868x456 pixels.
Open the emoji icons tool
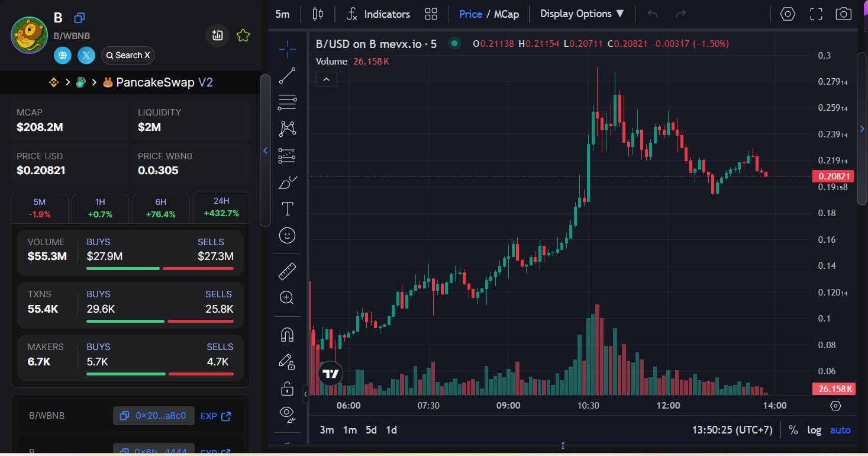pyautogui.click(x=287, y=236)
